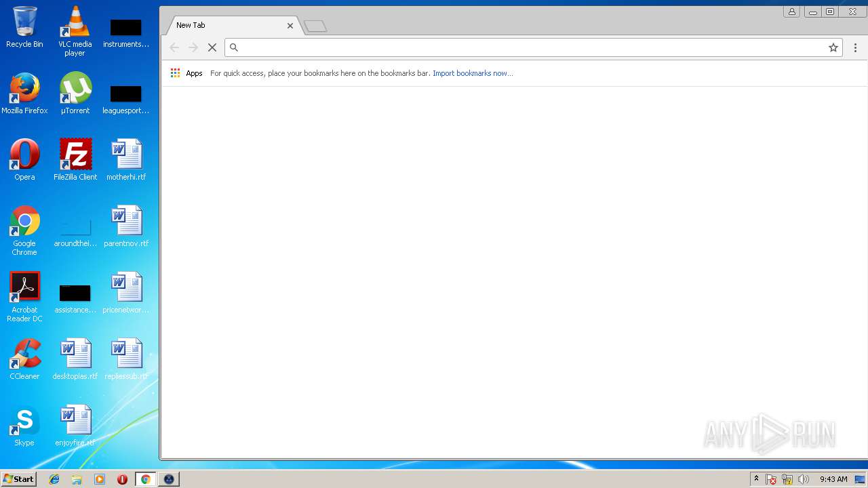Select the Google Chrome desktop shortcut

24,230
